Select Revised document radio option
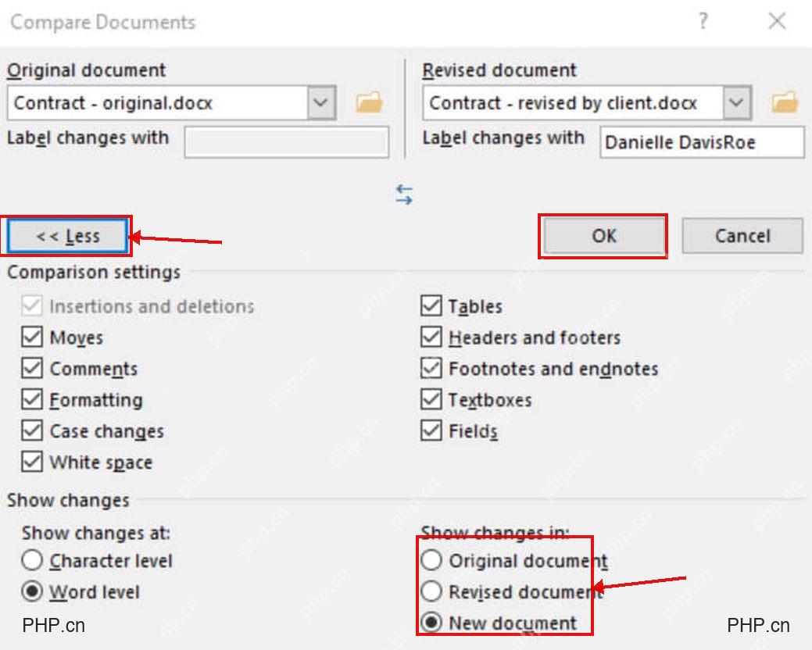The width and height of the screenshot is (812, 650). click(431, 591)
